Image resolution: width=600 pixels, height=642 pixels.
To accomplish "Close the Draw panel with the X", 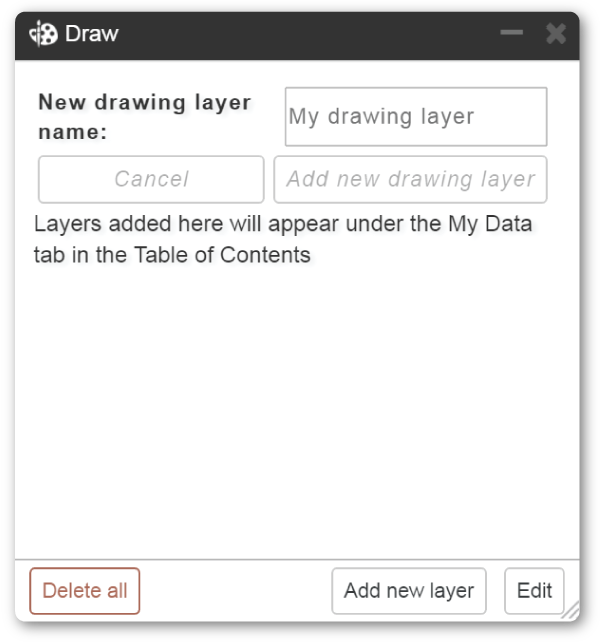I will (x=556, y=34).
